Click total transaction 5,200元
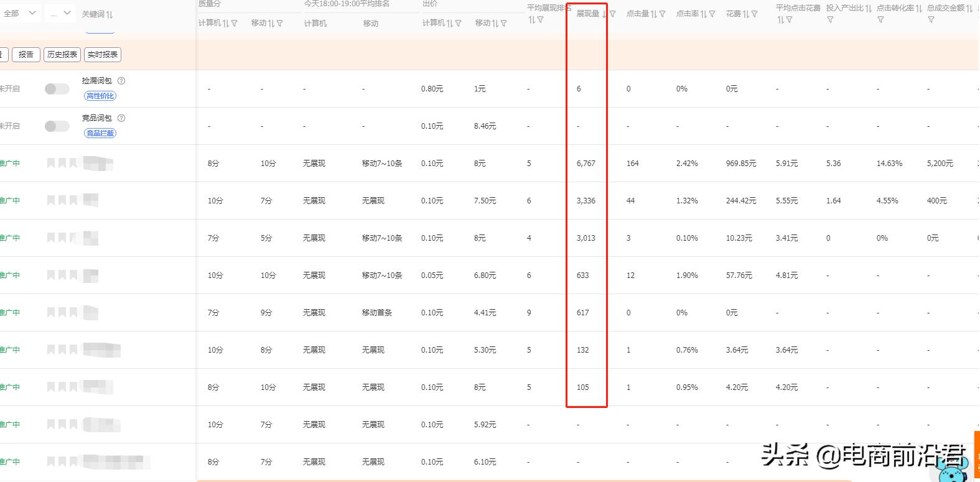Image resolution: width=980 pixels, height=482 pixels. click(x=940, y=164)
